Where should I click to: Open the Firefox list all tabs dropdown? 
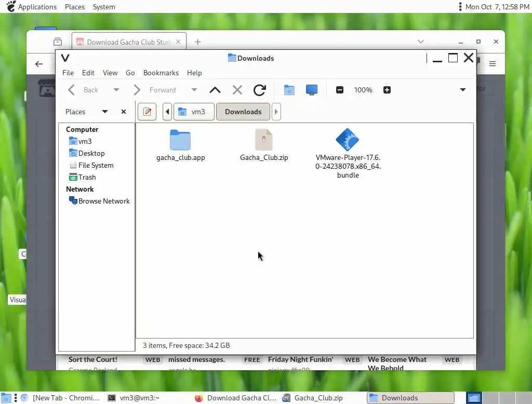click(x=421, y=42)
